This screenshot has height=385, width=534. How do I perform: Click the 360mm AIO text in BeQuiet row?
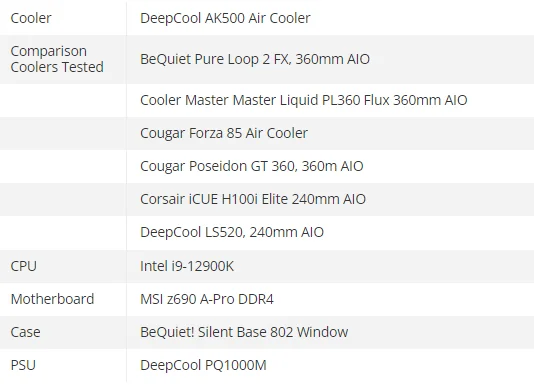[333, 59]
